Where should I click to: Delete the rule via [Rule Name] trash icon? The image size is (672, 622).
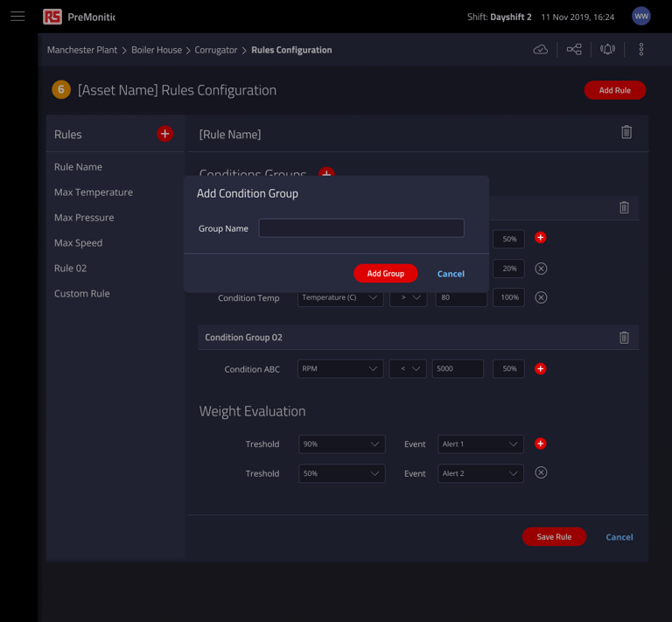pyautogui.click(x=626, y=132)
